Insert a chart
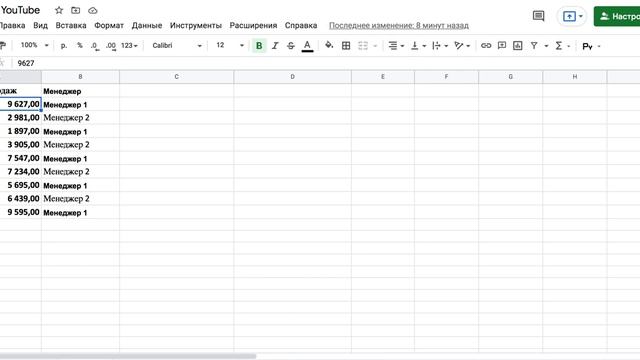The height and width of the screenshot is (360, 640). click(518, 46)
